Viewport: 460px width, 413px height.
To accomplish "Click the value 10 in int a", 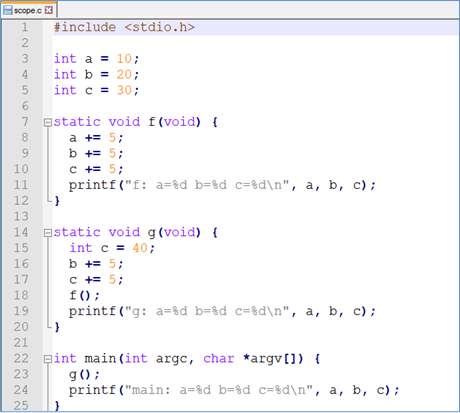I will [124, 59].
